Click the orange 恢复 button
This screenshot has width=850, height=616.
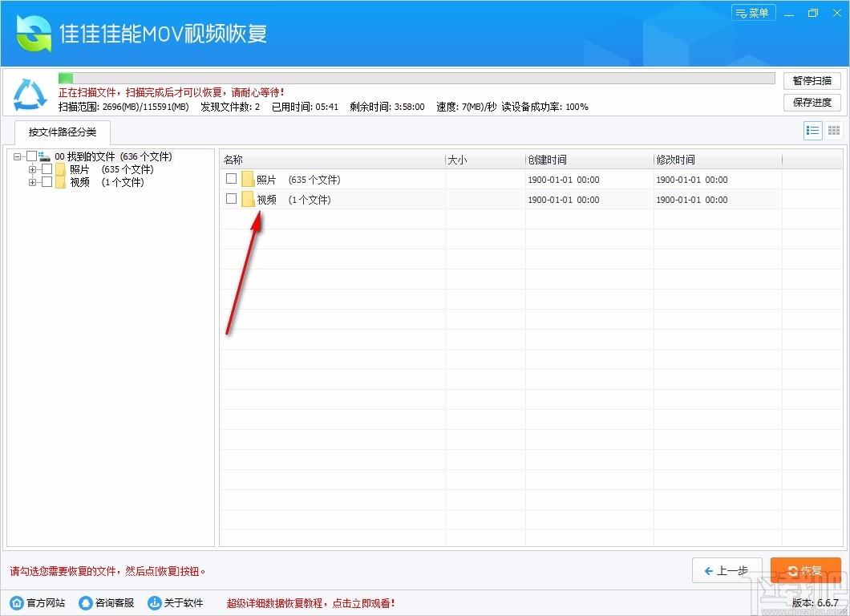point(806,570)
